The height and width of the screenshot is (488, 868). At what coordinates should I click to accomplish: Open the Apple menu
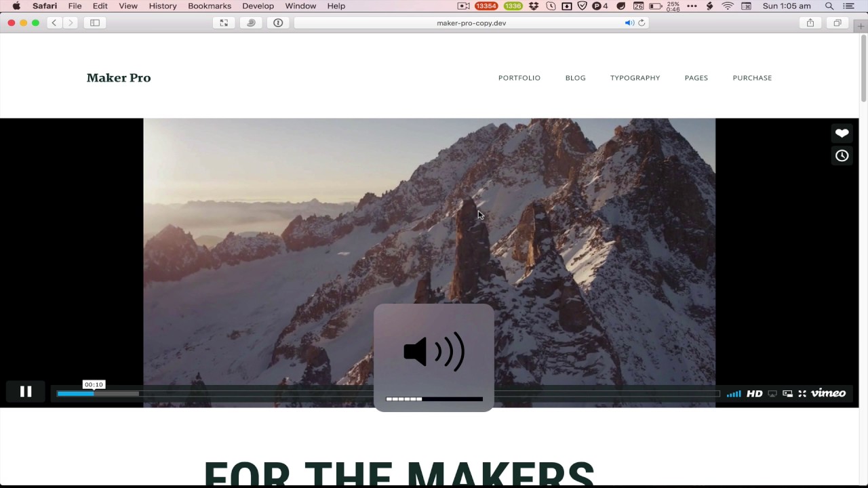pyautogui.click(x=16, y=6)
